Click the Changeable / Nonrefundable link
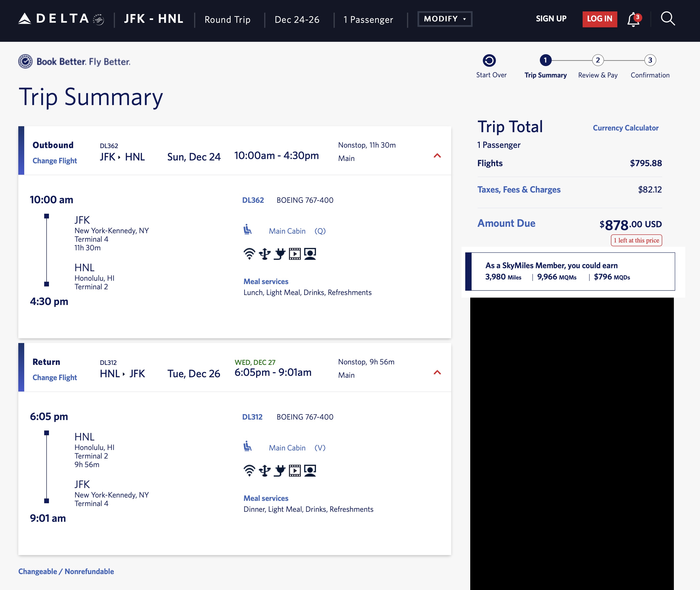The width and height of the screenshot is (700, 590). 66,571
